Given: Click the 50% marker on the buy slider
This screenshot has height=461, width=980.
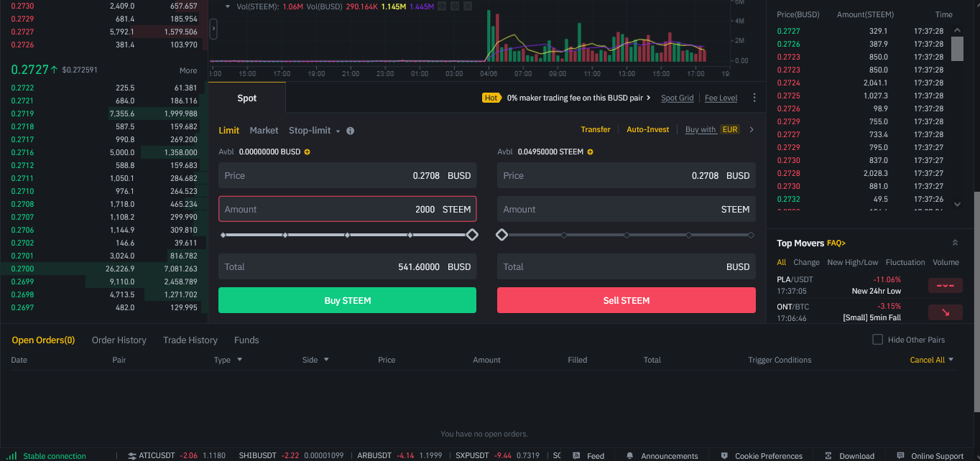Looking at the screenshot, I should tap(348, 235).
